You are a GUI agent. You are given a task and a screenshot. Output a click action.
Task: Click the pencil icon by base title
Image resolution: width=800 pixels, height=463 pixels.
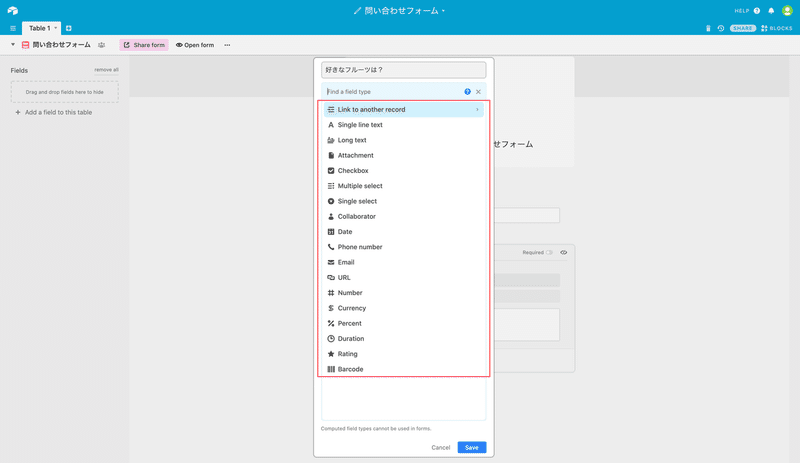click(x=357, y=11)
